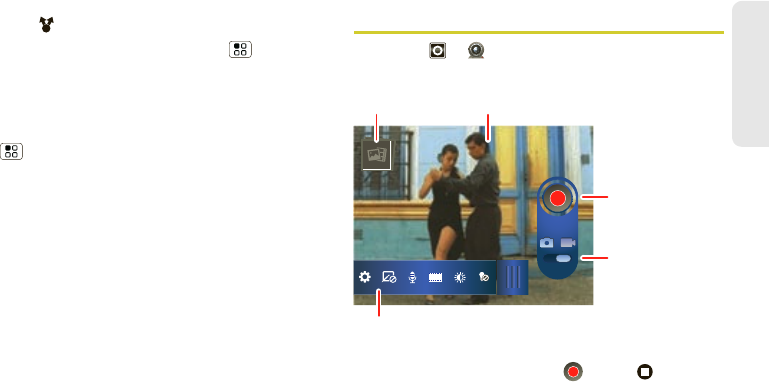Click the menu key icon at the left margin

tap(12, 151)
